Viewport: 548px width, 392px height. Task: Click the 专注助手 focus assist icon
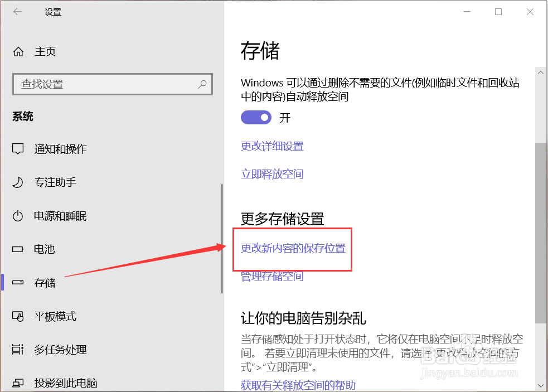coord(18,182)
